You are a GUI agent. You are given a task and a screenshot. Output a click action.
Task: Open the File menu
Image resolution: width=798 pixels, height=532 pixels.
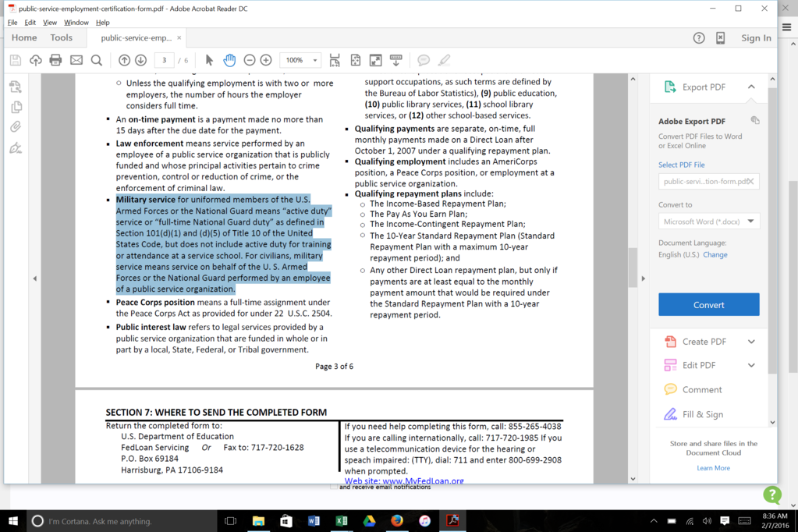click(12, 23)
